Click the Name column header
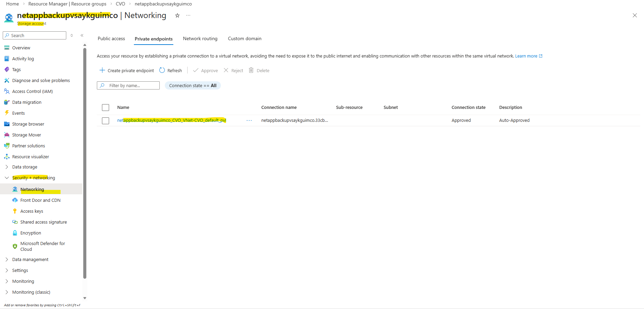 pos(123,107)
